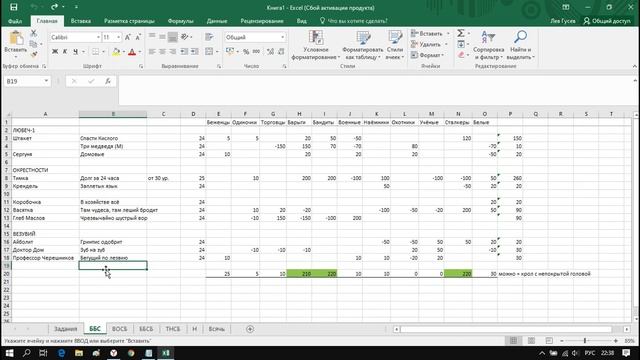Click the insert function fx icon
The width and height of the screenshot is (640, 360).
[108, 81]
